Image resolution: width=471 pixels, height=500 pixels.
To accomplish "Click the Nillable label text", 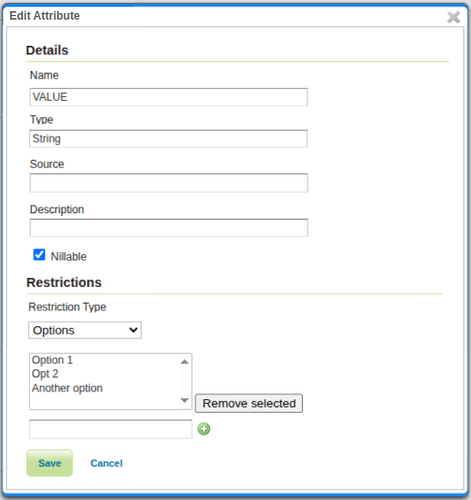I will click(x=68, y=256).
